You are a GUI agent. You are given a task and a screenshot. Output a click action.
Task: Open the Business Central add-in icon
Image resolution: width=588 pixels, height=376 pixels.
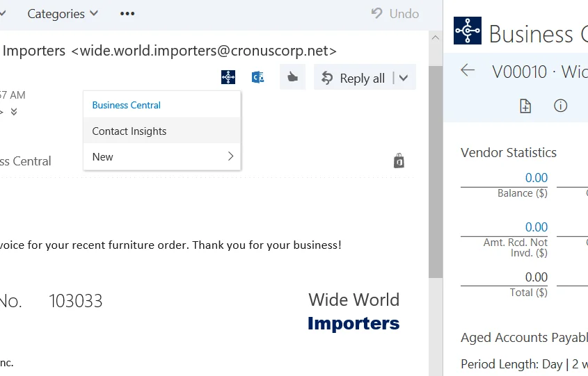[228, 77]
